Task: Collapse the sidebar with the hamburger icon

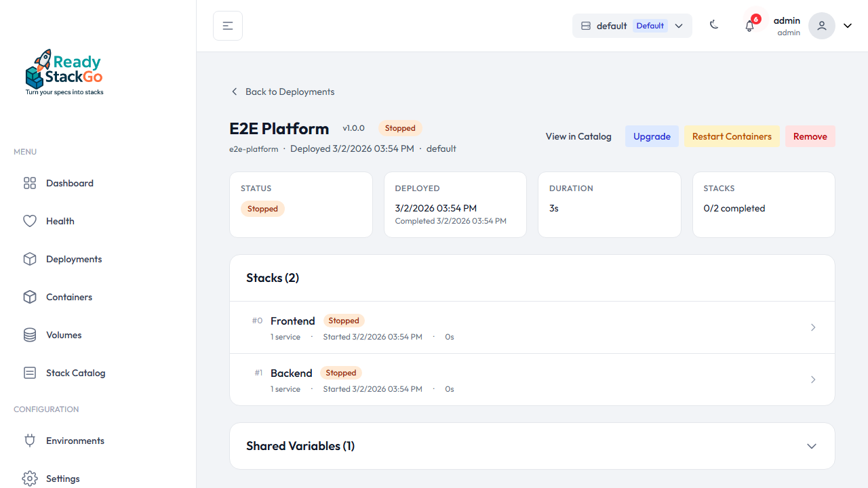Action: tap(227, 25)
